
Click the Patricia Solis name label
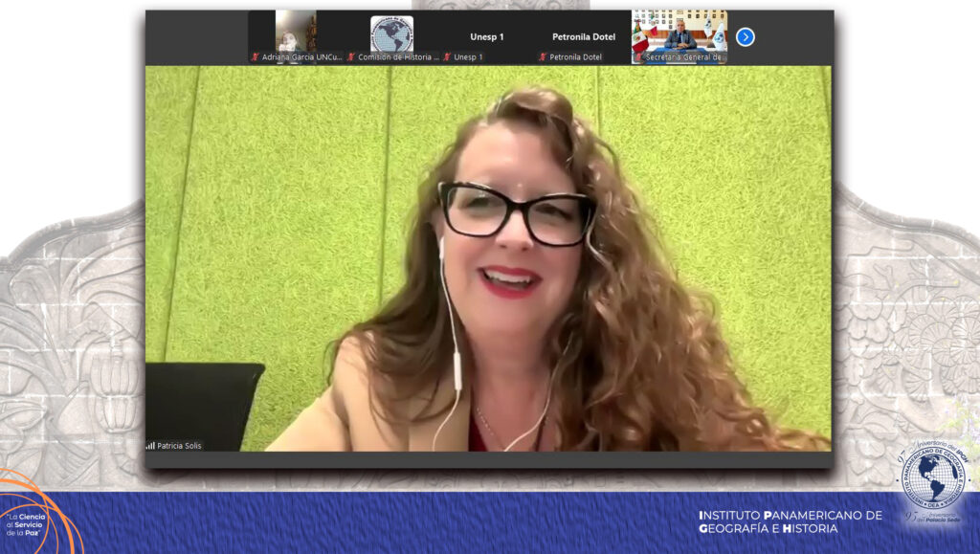coord(179,445)
